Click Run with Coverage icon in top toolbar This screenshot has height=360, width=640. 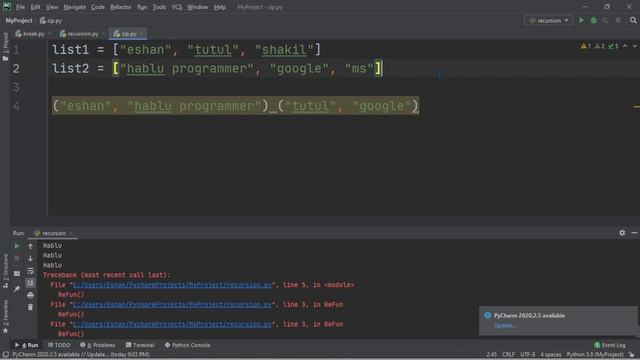click(605, 20)
